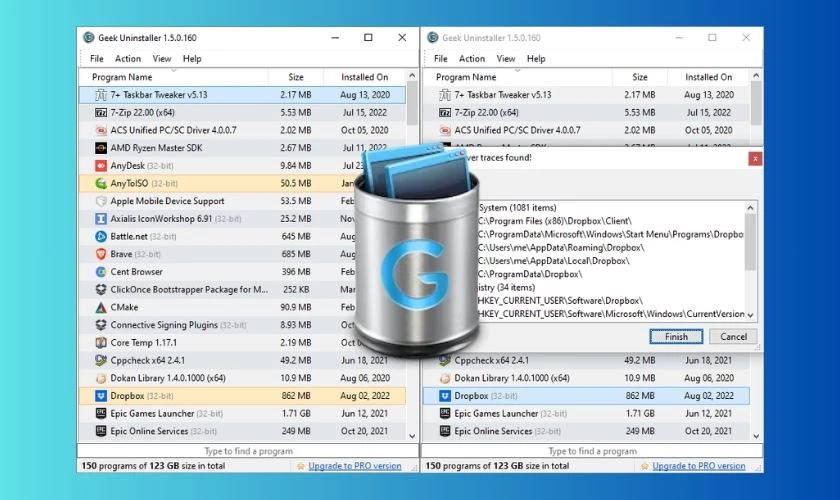
Task: Open View menu in left window
Action: pos(162,58)
